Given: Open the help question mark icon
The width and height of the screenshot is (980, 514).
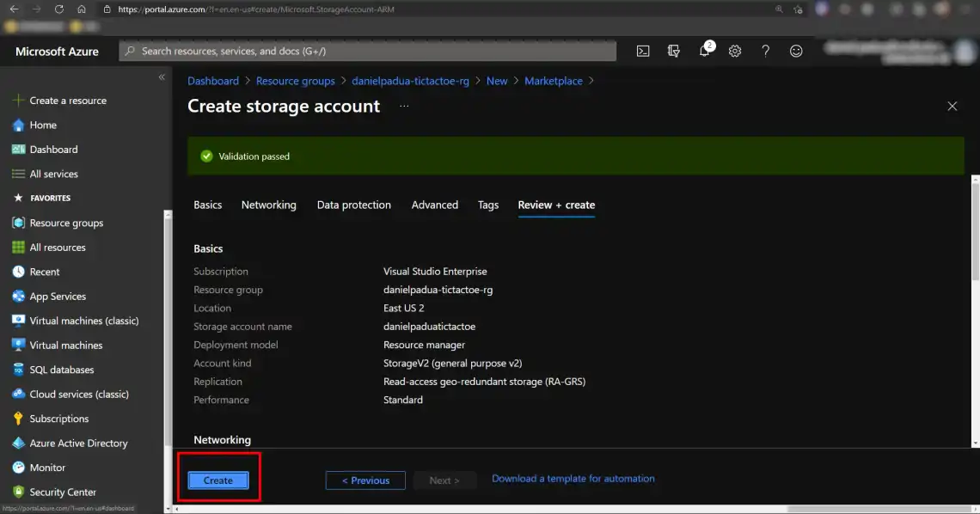Looking at the screenshot, I should pos(765,51).
